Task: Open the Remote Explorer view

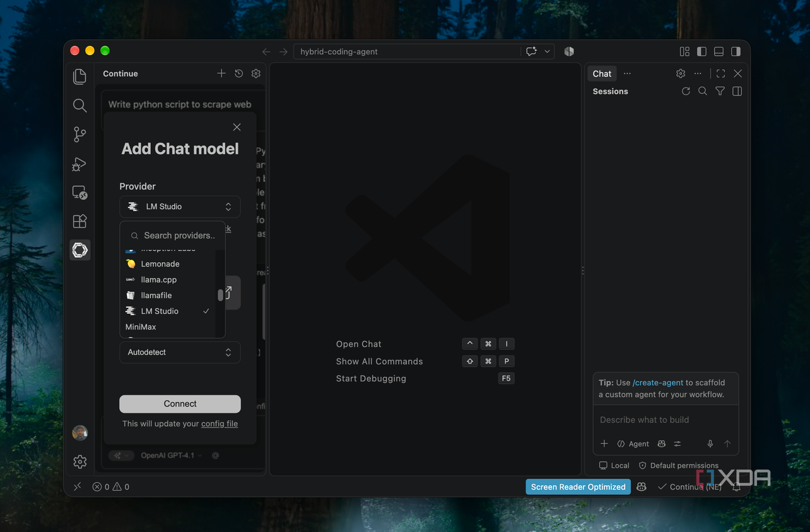Action: 79,192
